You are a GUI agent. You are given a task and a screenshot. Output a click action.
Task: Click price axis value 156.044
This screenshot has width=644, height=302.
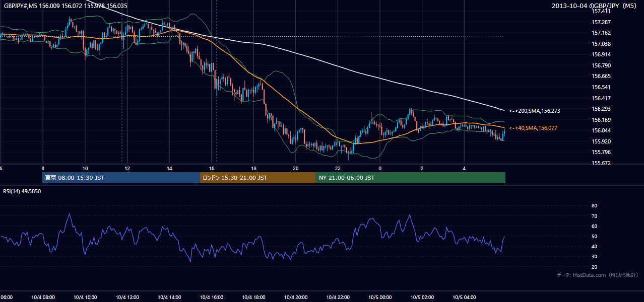(x=601, y=130)
